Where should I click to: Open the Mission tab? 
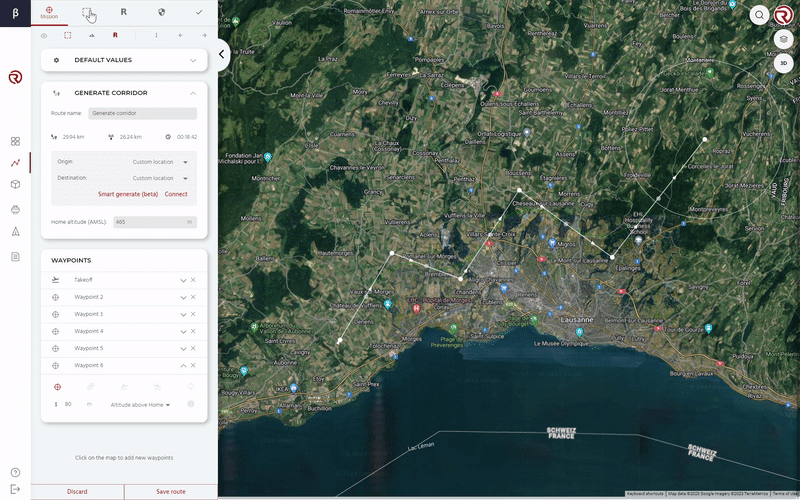pos(49,13)
